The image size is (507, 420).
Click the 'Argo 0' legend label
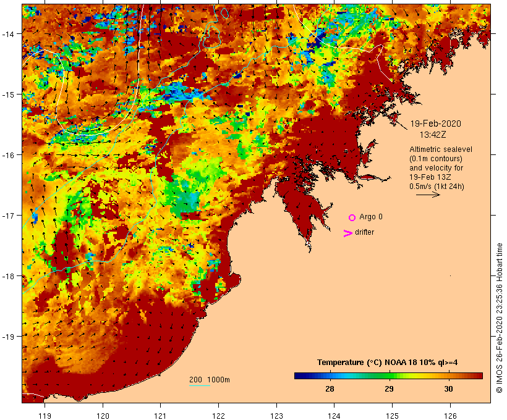[x=371, y=217]
